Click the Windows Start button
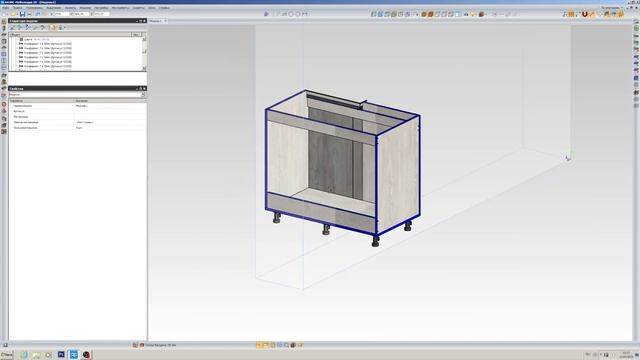Viewport: 640px width, 360px height. click(7, 355)
